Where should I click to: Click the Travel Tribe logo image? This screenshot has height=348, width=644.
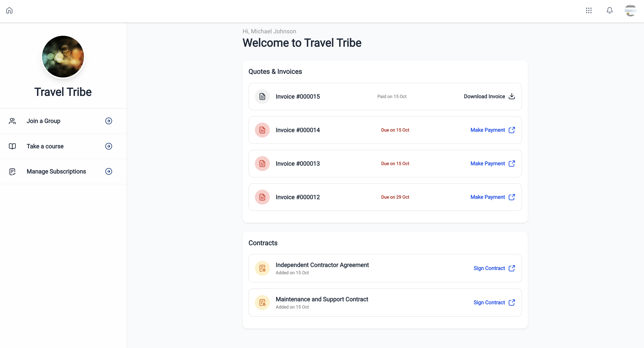pos(63,57)
